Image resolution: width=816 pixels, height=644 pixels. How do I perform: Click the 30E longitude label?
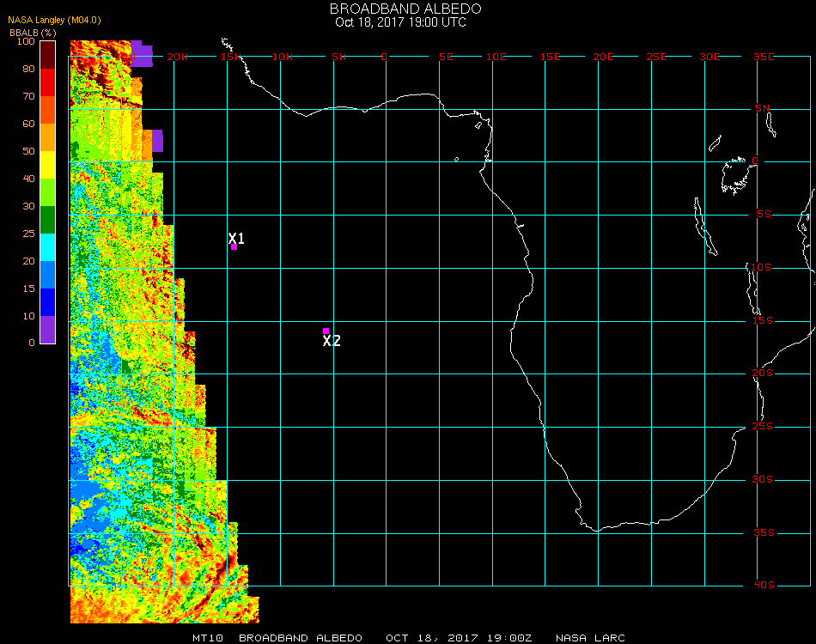click(709, 57)
